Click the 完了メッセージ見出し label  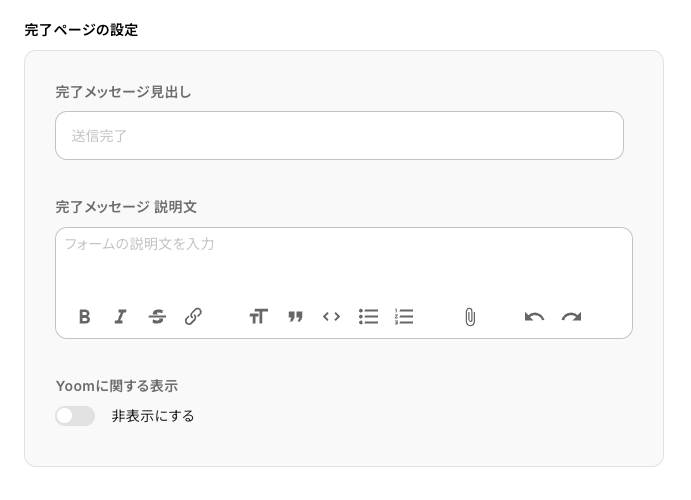pos(123,92)
